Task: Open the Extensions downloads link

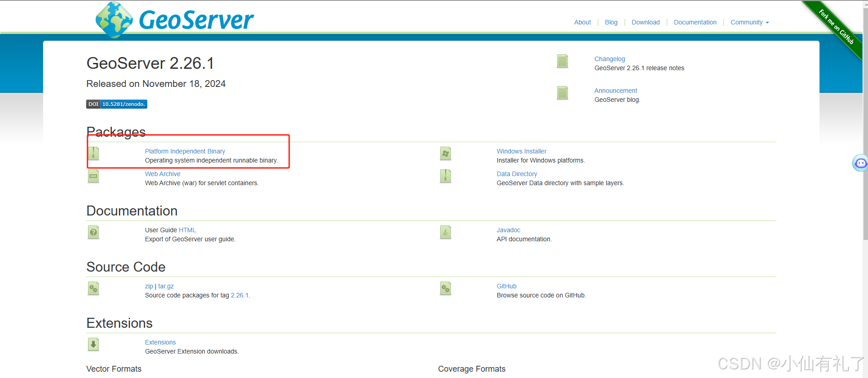Action: click(x=160, y=342)
